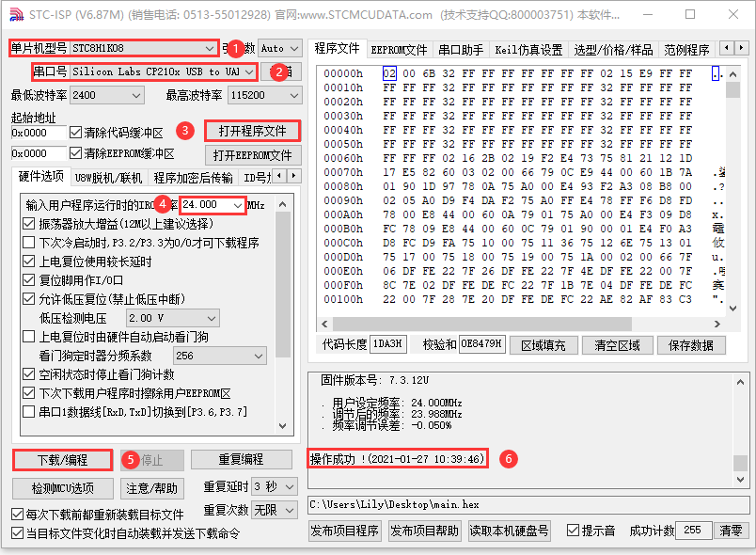The height and width of the screenshot is (555, 756).
Task: Click 下载/编程 button
Action: point(63,460)
